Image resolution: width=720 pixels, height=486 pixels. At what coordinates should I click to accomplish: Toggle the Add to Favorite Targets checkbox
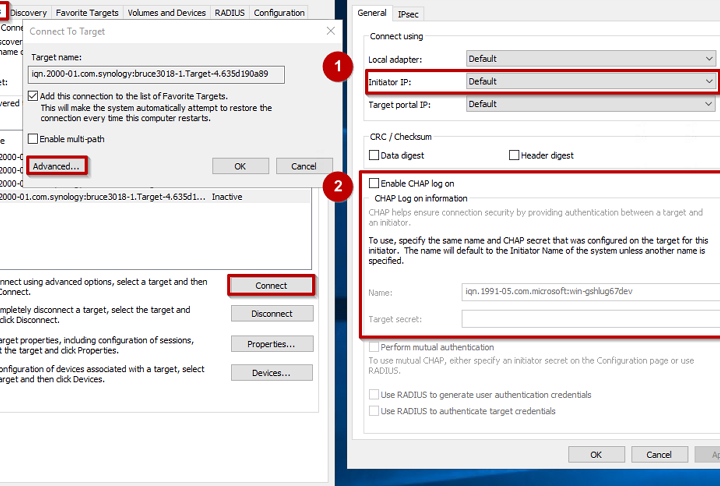[x=34, y=95]
